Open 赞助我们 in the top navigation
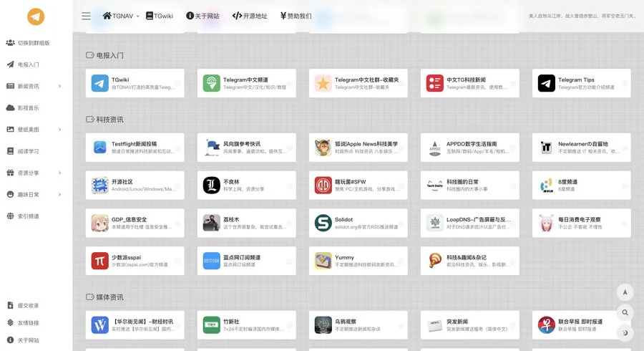Screen dimensions: 644x351 pos(296,16)
